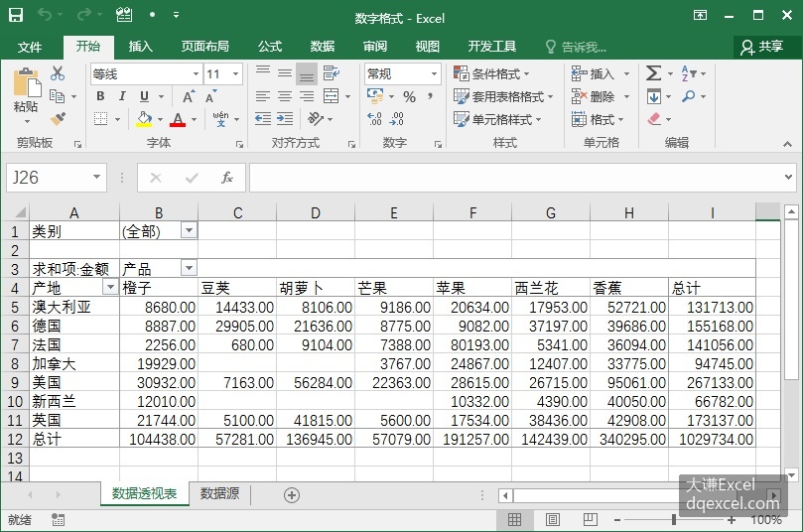Click AutoSum sigma icon

pos(653,73)
